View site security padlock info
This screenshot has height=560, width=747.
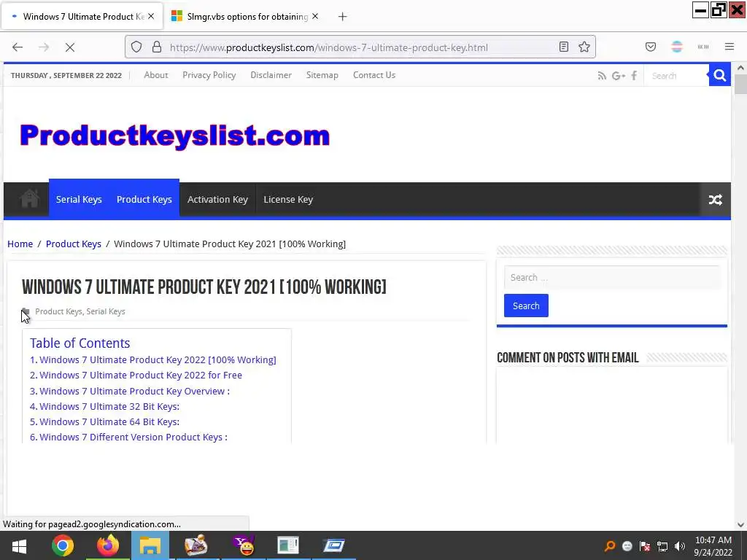coord(157,47)
